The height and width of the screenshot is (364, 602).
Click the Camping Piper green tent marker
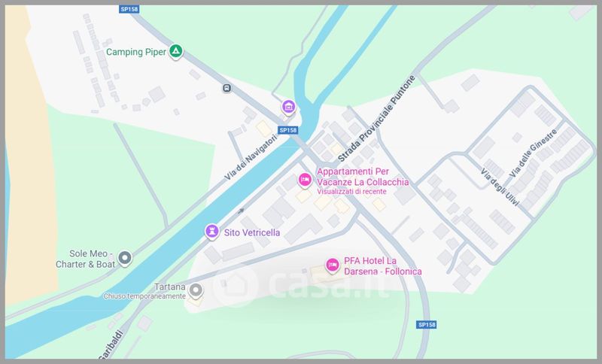176,51
